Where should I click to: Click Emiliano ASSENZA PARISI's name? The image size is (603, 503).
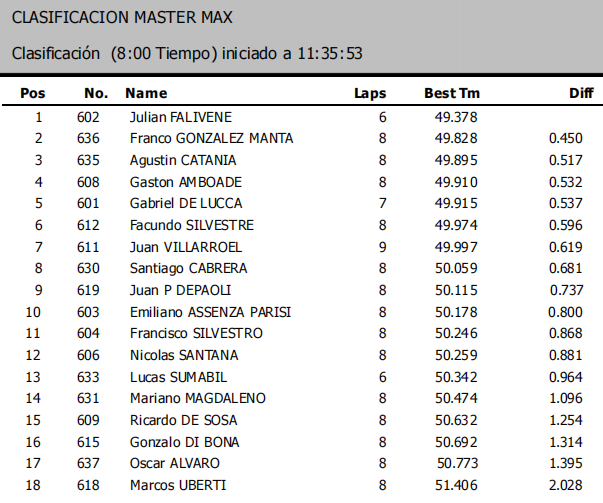(x=211, y=312)
